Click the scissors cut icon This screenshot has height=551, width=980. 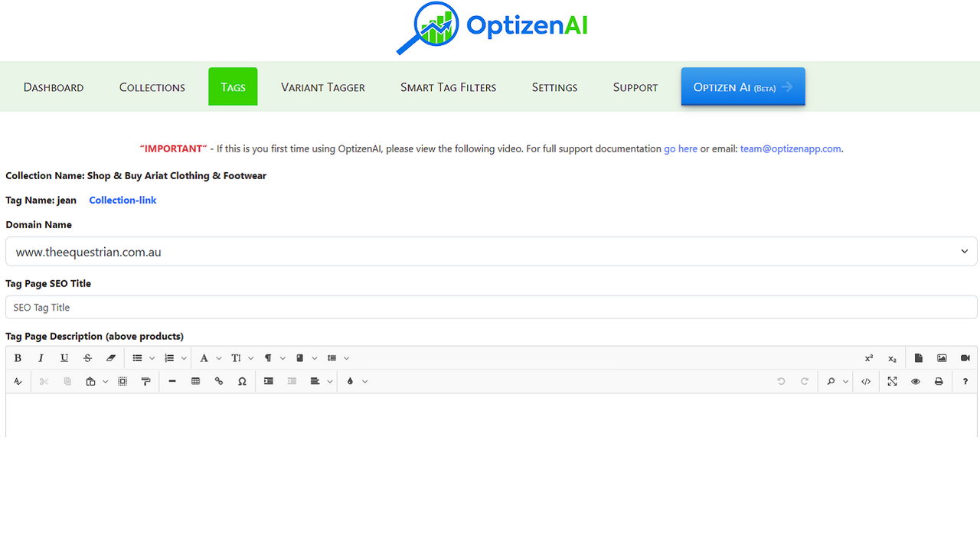tap(44, 381)
